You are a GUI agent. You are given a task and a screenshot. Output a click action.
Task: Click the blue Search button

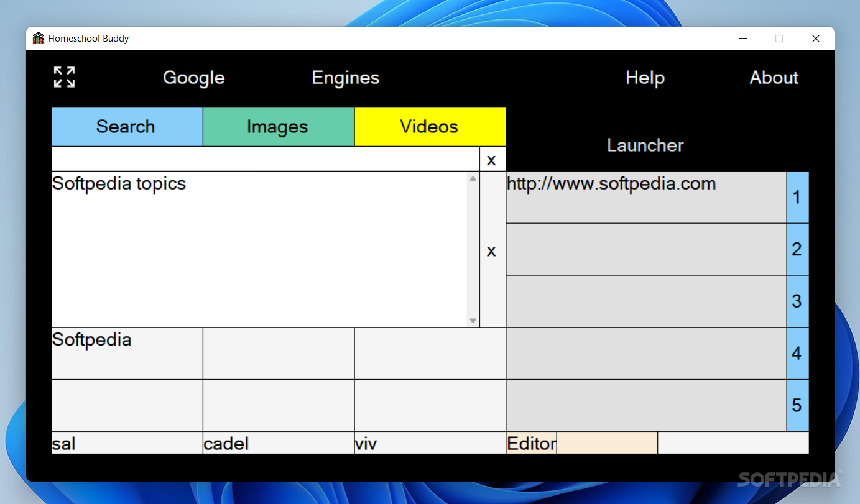tap(127, 127)
